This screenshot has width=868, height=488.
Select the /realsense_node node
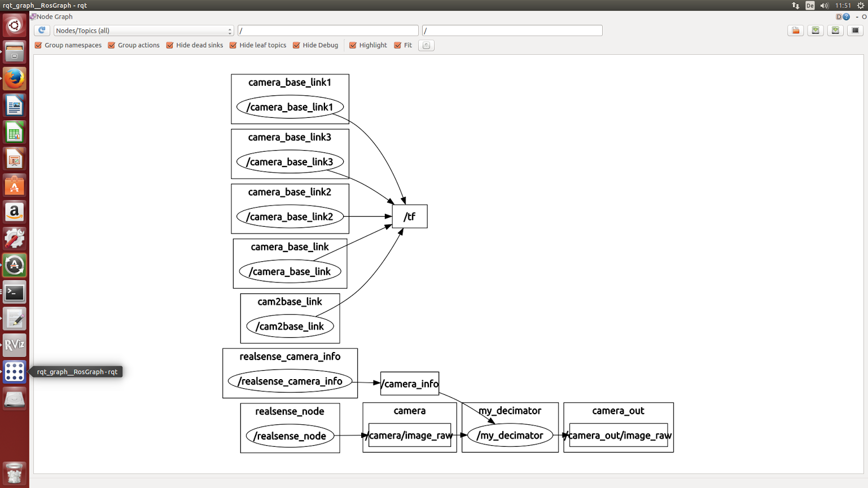pos(290,436)
